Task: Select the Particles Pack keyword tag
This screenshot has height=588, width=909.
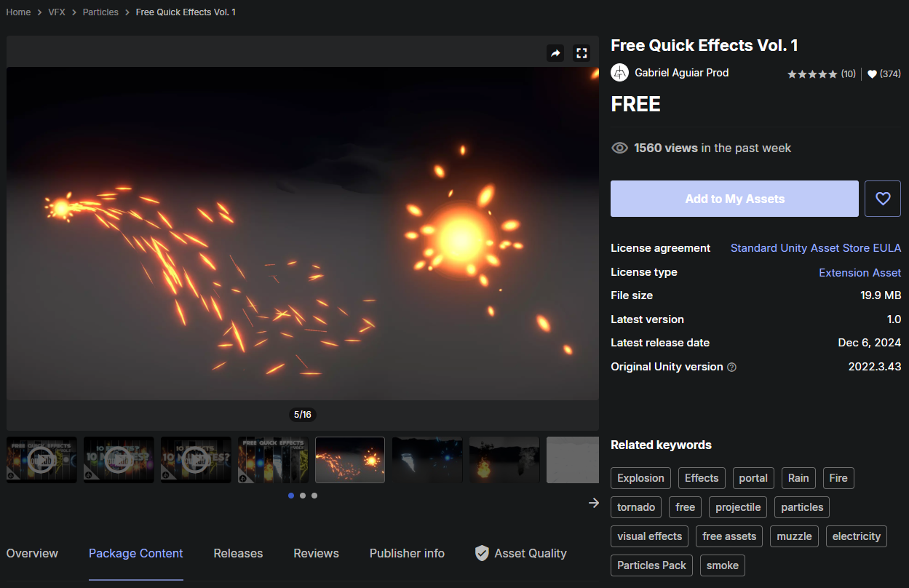Action: coord(652,565)
